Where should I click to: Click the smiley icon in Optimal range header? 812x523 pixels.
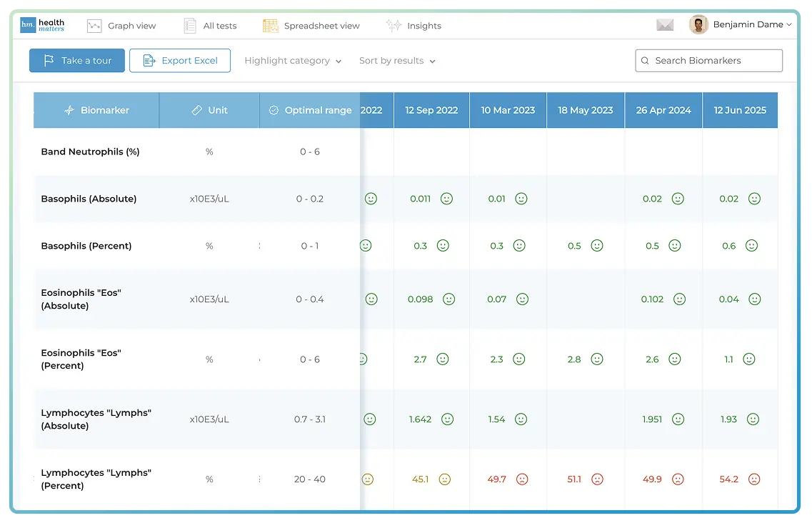pyautogui.click(x=274, y=110)
